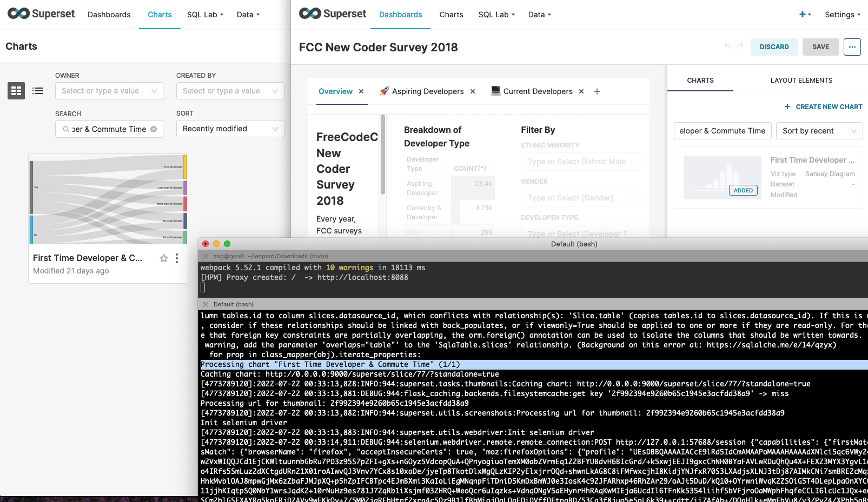Screen dimensions: 868x502
Task: Expand the SQL Lab menu in Charts window
Action: 205,15
